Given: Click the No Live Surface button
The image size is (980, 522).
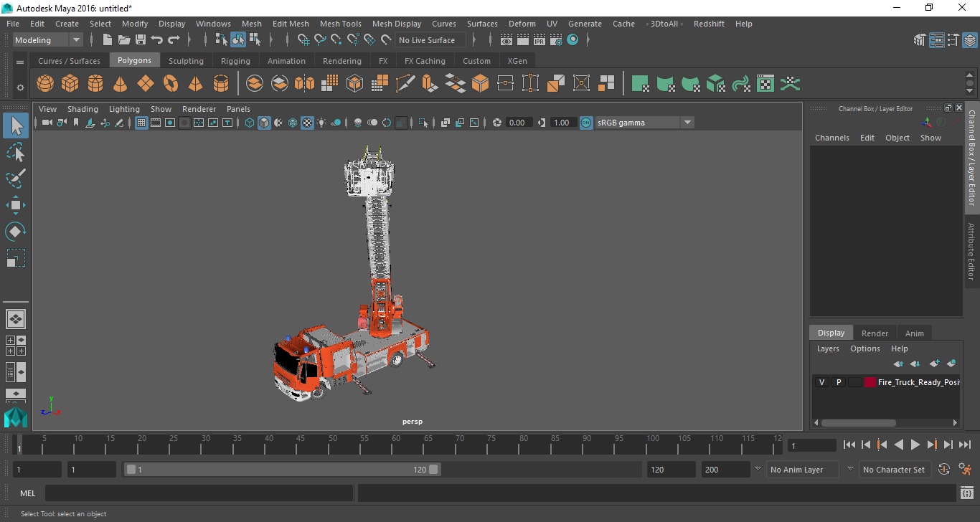Looking at the screenshot, I should 427,40.
